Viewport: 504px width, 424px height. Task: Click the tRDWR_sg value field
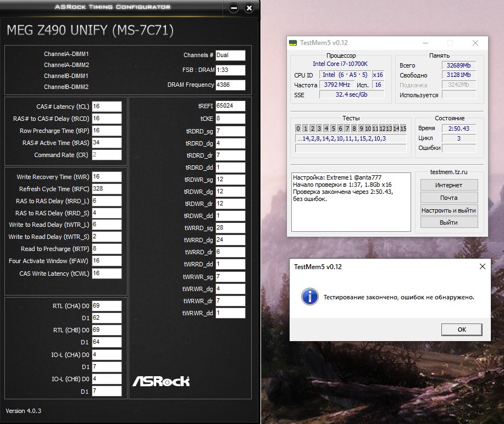pos(230,180)
